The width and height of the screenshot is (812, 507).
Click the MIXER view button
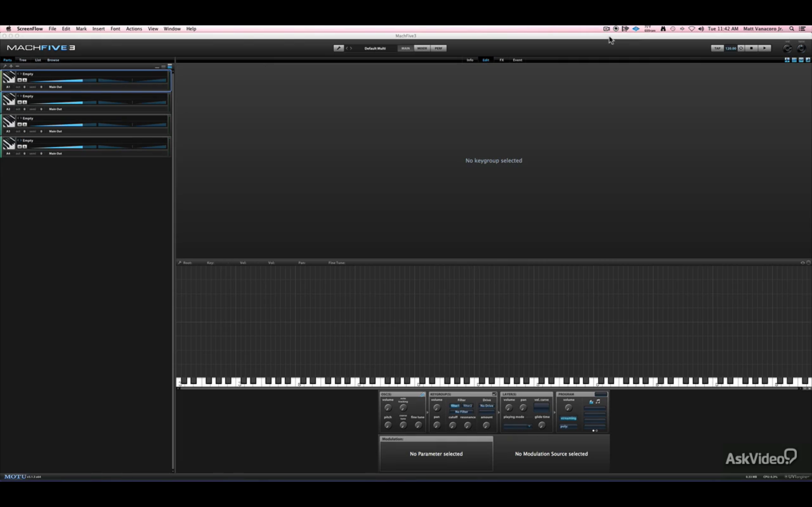(422, 48)
